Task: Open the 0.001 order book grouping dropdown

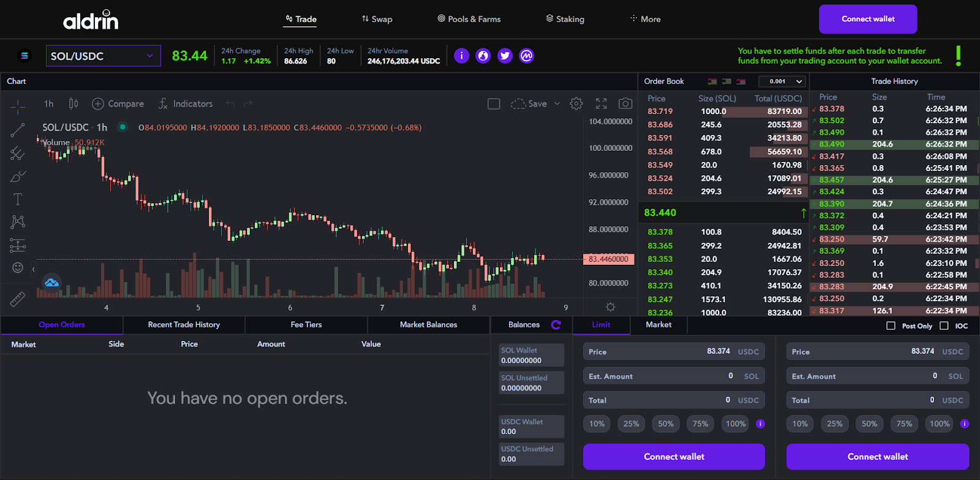Action: point(782,81)
